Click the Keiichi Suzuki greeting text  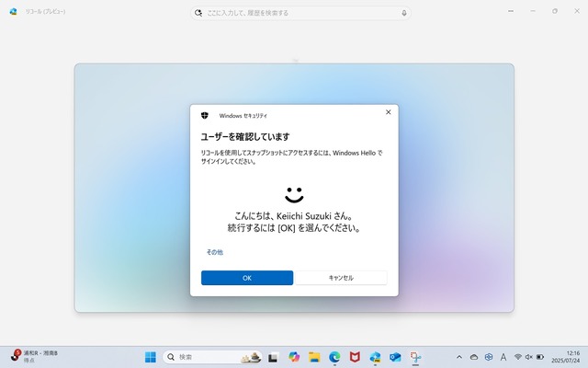click(294, 216)
